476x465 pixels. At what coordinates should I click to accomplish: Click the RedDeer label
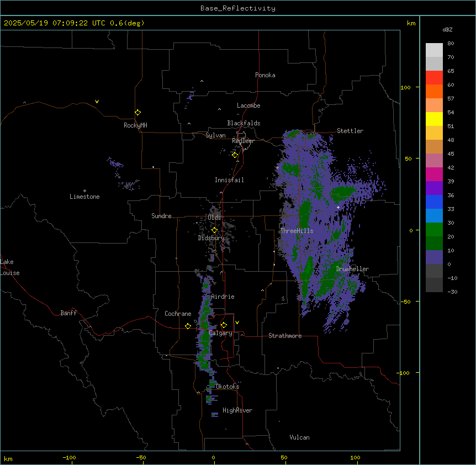[243, 141]
